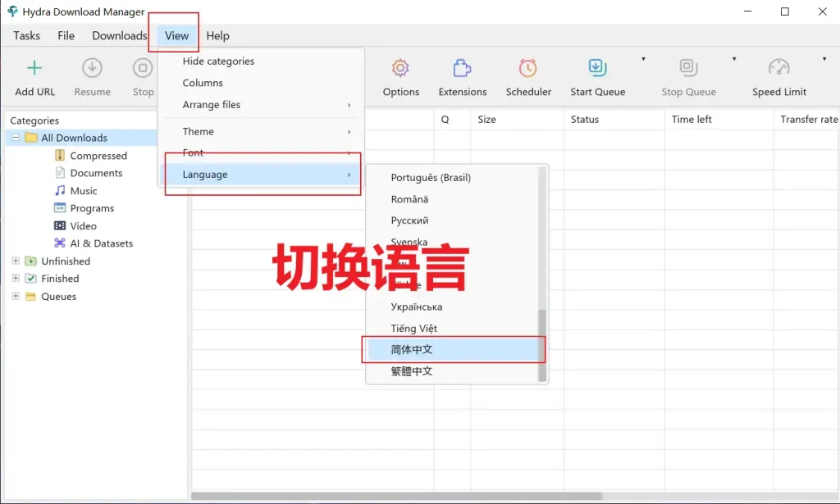Click the Finished checkmark icon
The image size is (840, 504).
pos(31,278)
